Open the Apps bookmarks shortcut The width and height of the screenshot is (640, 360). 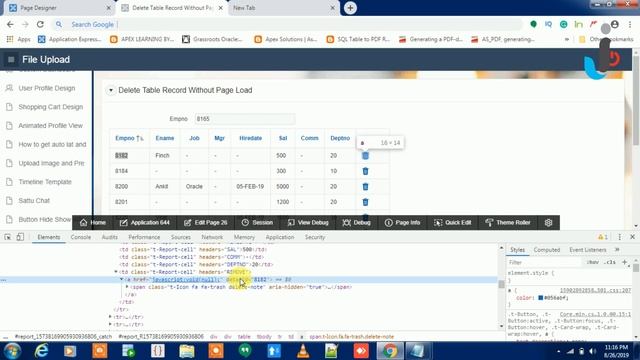point(19,39)
